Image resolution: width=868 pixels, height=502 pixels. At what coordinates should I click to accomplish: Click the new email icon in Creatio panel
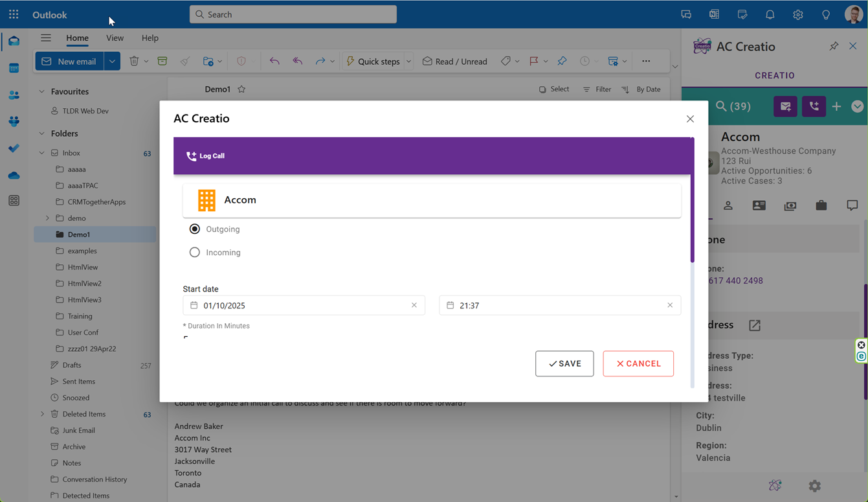785,106
